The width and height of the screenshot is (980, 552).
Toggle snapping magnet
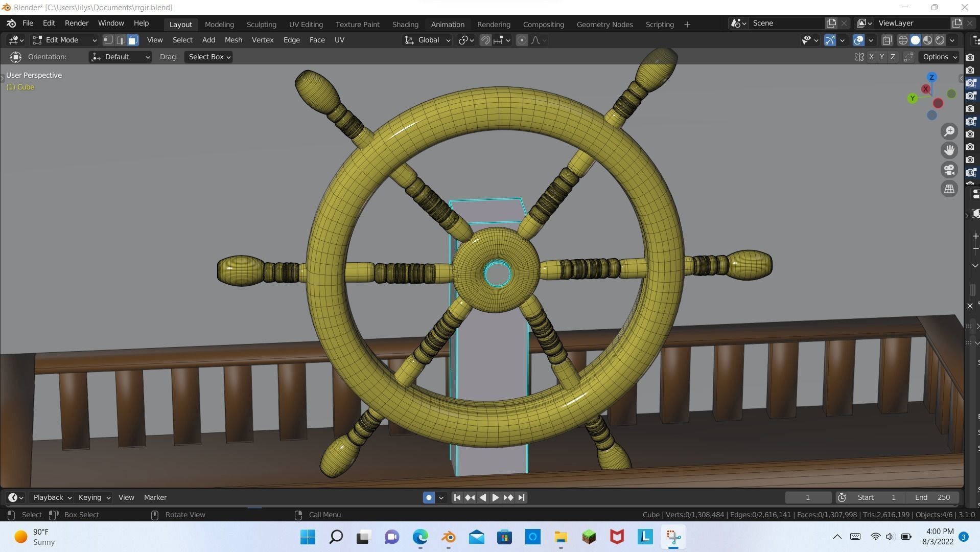[x=485, y=40]
